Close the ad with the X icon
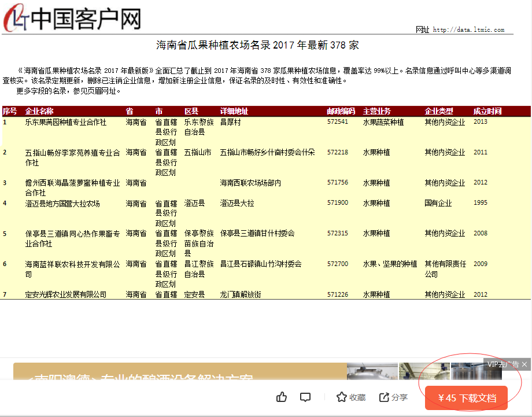Screen dimensions: 532x417 524,364
